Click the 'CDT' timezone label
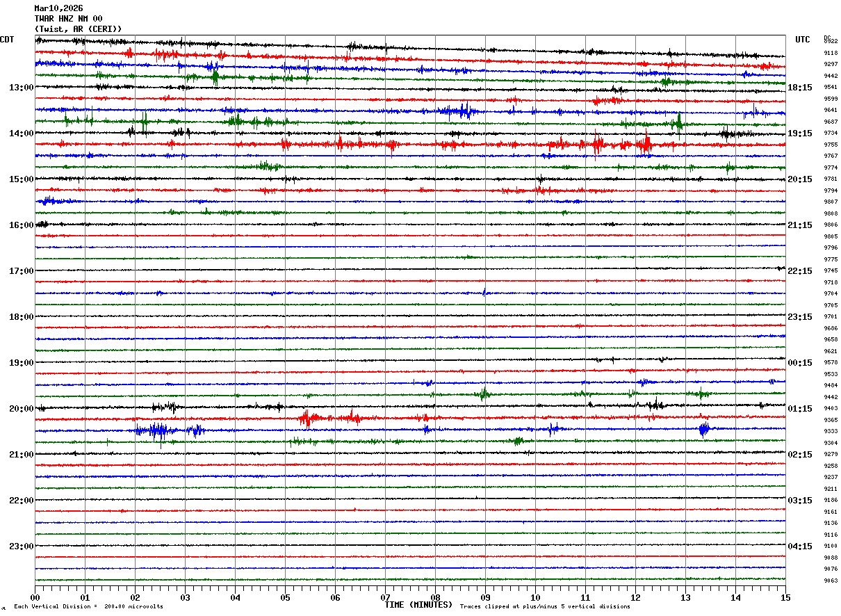This screenshot has width=841, height=616. coord(7,40)
